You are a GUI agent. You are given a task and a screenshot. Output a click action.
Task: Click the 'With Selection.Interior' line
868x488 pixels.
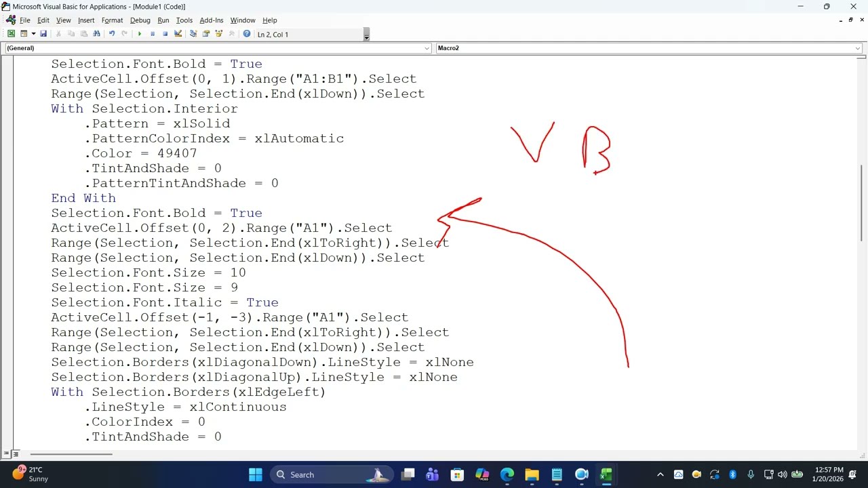[x=144, y=108]
